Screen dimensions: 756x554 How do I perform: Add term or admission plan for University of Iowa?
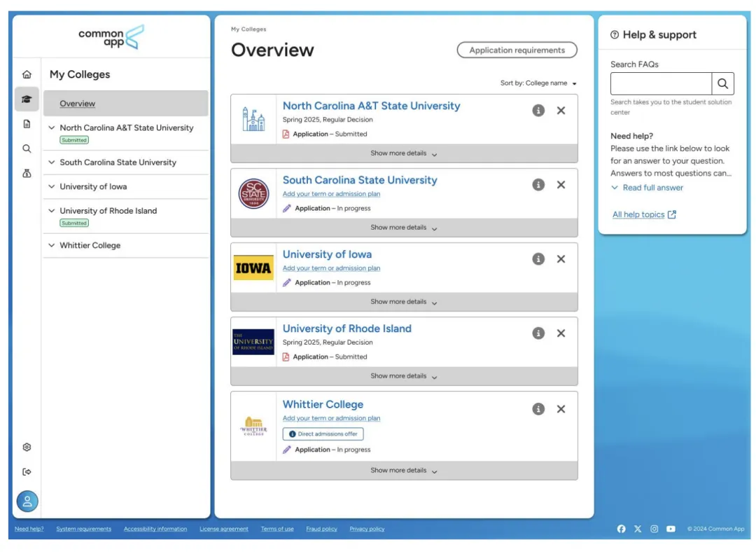tap(331, 268)
